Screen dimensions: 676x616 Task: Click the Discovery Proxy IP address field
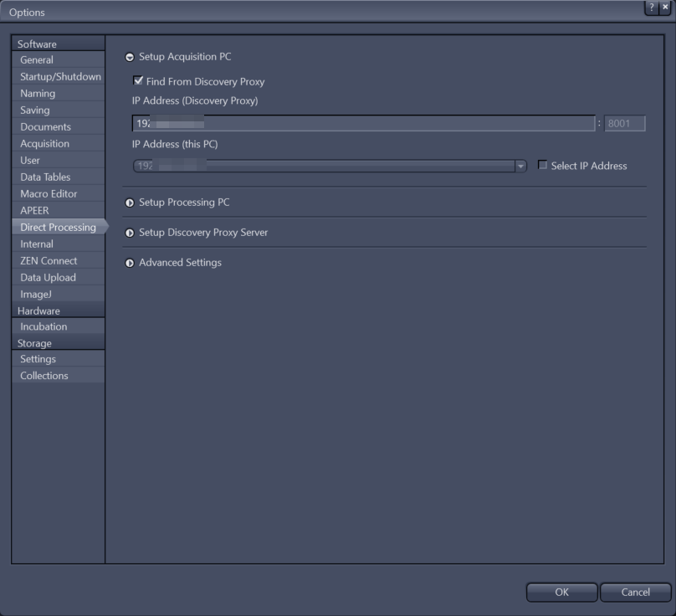coord(360,123)
